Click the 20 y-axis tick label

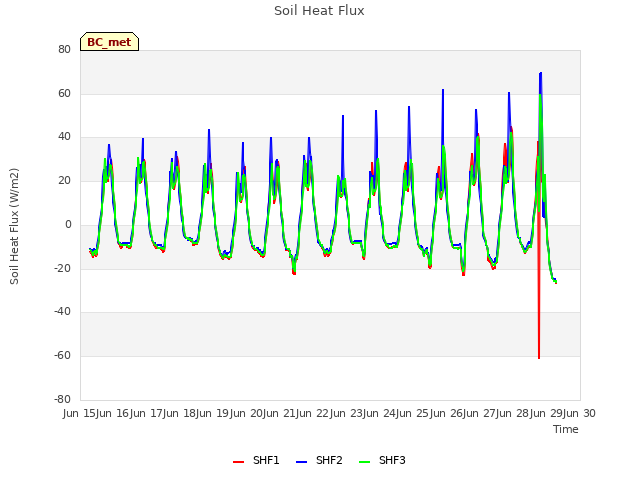tap(64, 181)
